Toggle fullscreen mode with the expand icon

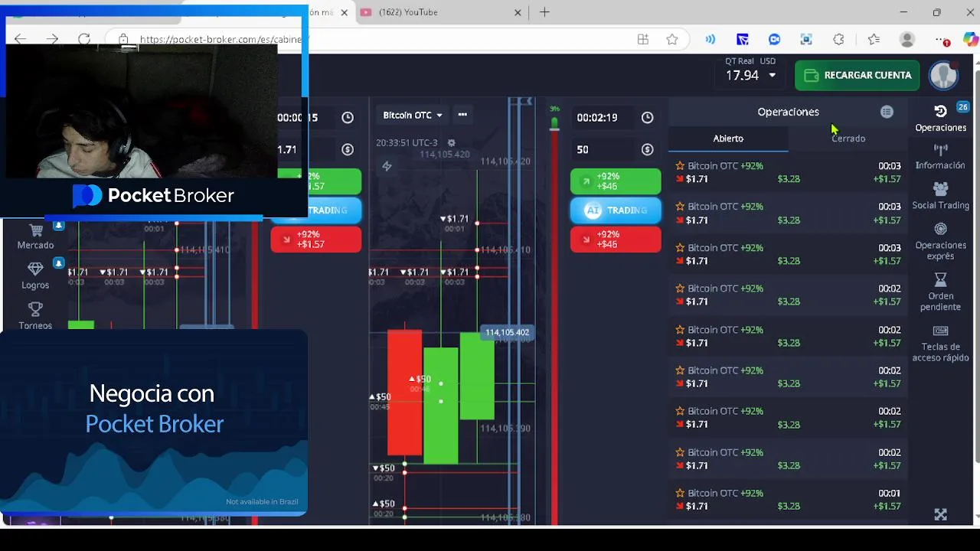pyautogui.click(x=940, y=515)
